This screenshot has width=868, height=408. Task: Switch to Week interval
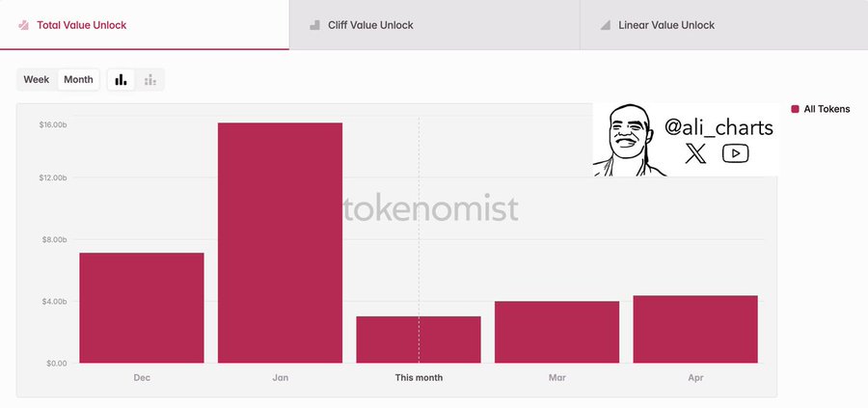(x=37, y=79)
